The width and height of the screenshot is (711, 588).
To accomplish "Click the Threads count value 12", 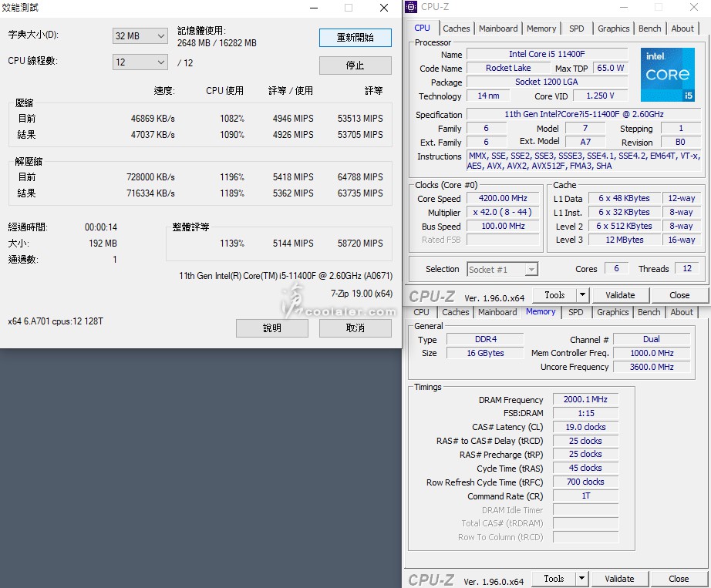I will pyautogui.click(x=687, y=269).
